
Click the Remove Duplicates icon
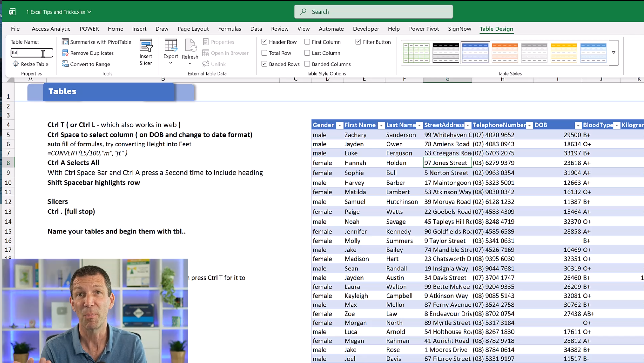coord(65,53)
